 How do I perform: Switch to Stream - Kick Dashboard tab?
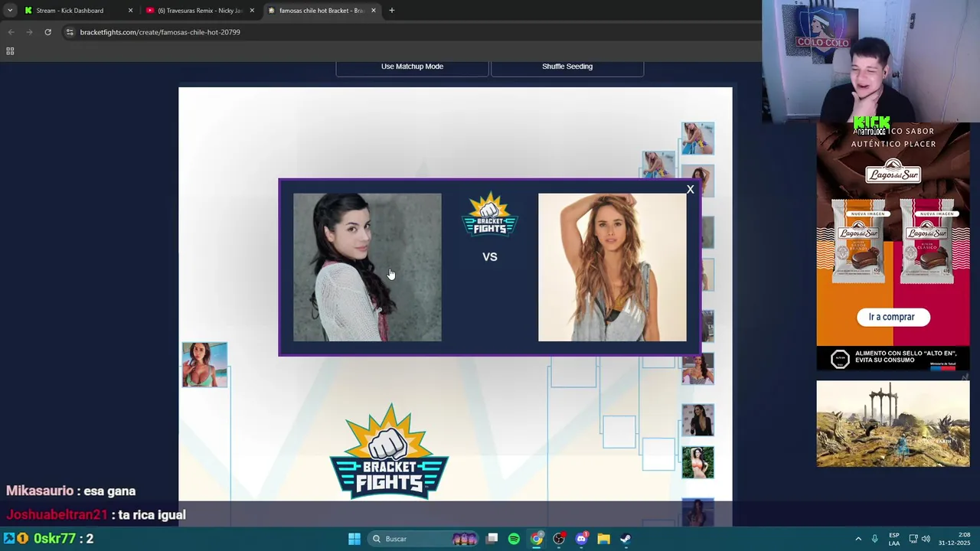(x=70, y=11)
